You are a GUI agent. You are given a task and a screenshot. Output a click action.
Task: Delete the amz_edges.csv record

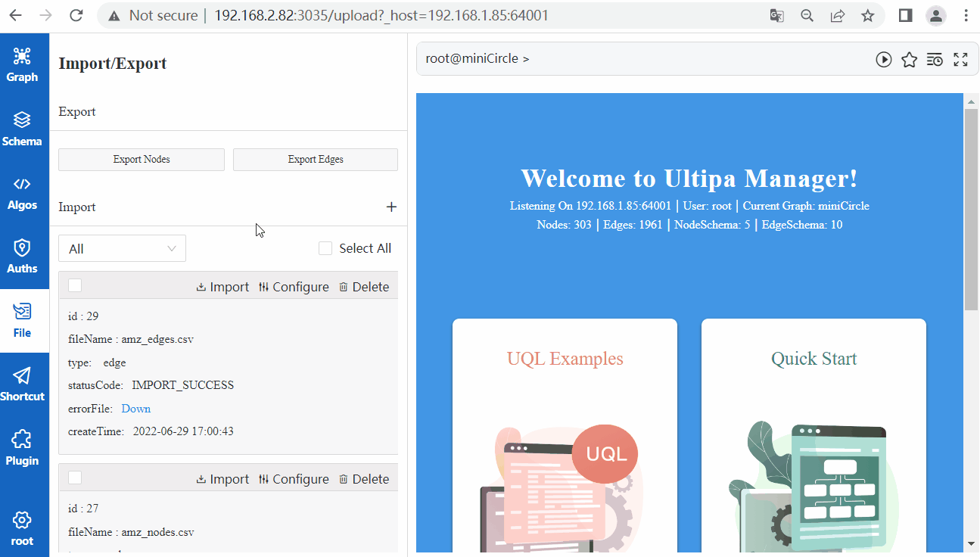pyautogui.click(x=364, y=287)
